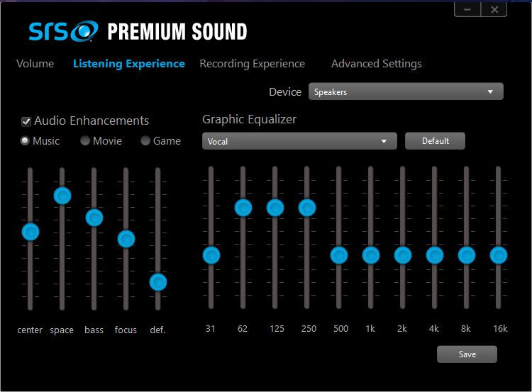Click the equalizer preset dropdown arrow

click(384, 141)
